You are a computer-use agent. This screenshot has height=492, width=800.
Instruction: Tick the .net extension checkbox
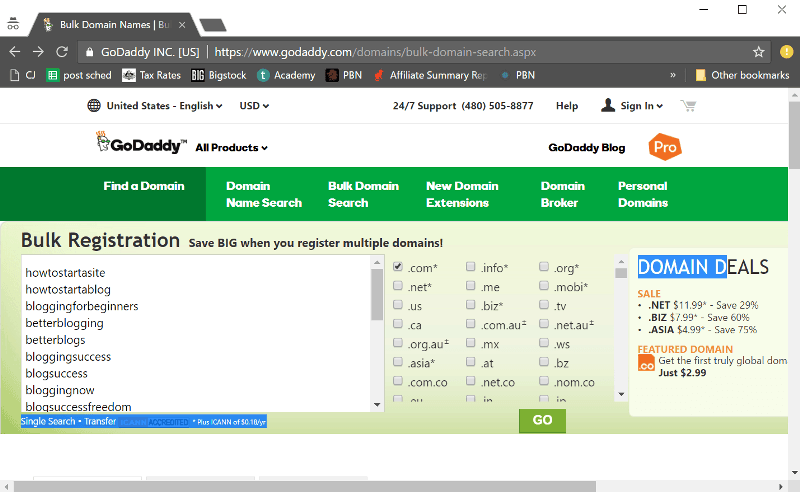[x=398, y=286]
